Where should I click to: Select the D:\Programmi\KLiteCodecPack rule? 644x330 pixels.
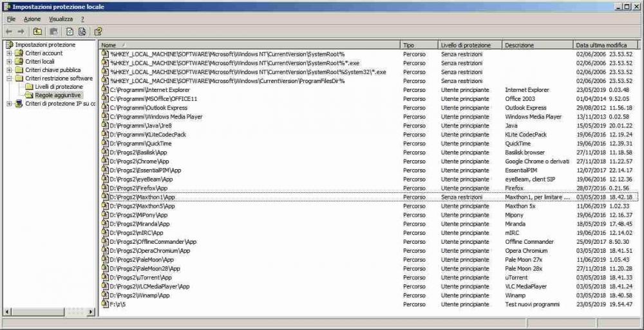tap(148, 134)
